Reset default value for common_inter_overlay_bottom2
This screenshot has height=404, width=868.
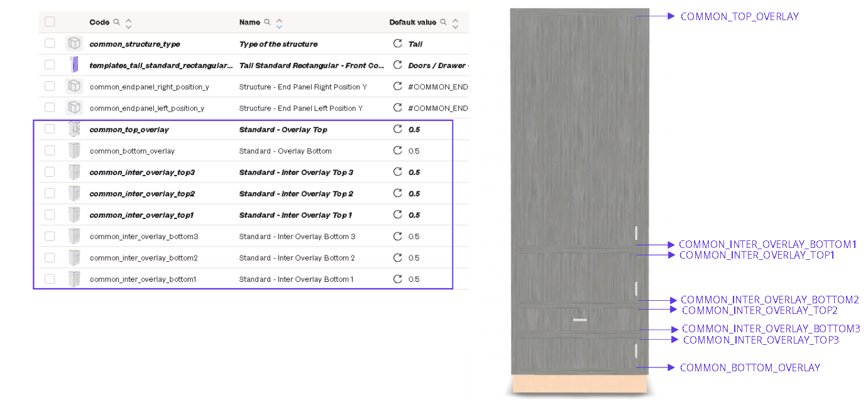397,257
